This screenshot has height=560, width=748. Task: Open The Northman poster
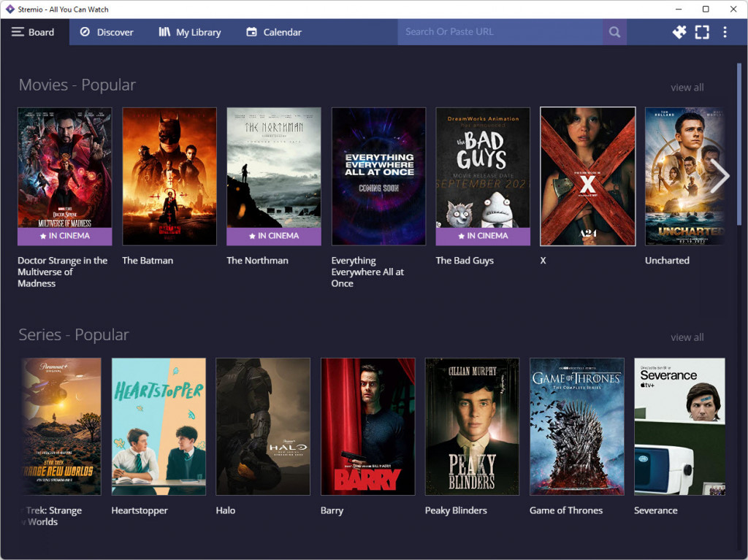pos(274,177)
